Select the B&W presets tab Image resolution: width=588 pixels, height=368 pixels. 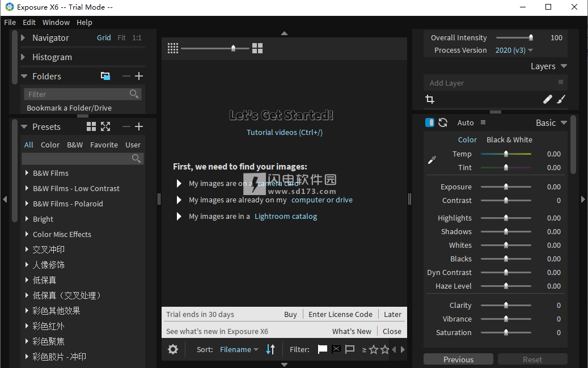coord(75,145)
